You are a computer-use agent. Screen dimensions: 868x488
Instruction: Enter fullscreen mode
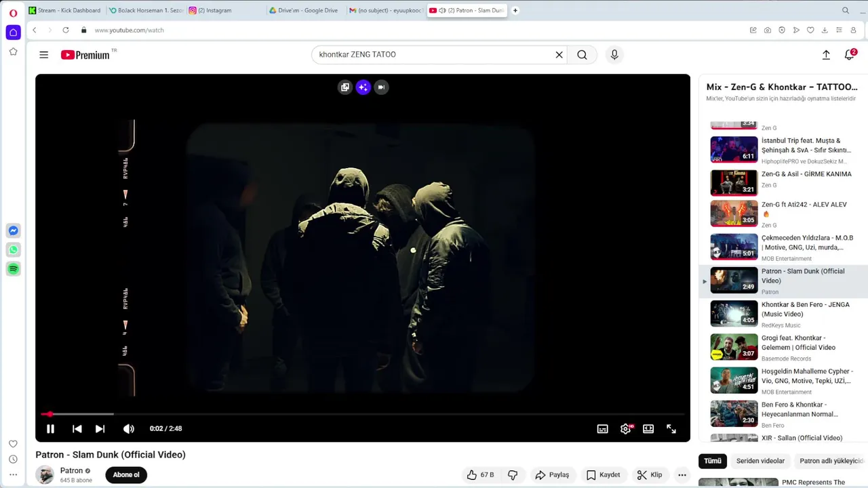click(671, 428)
